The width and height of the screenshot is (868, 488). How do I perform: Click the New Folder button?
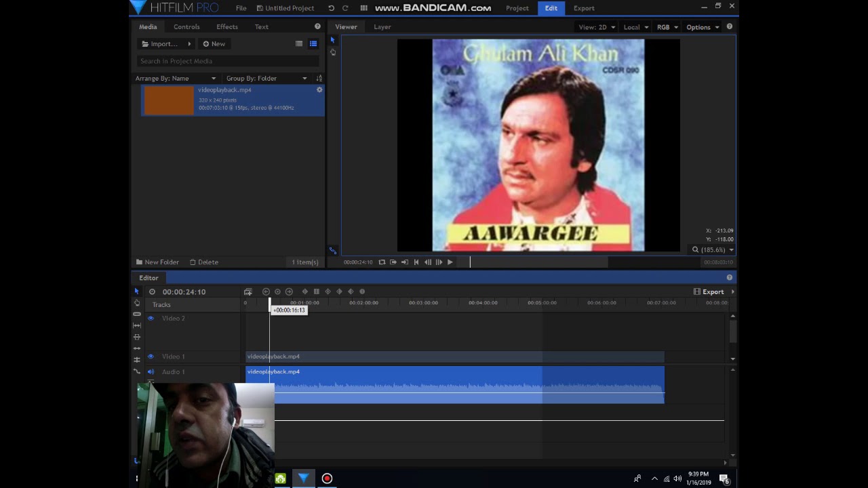point(157,262)
